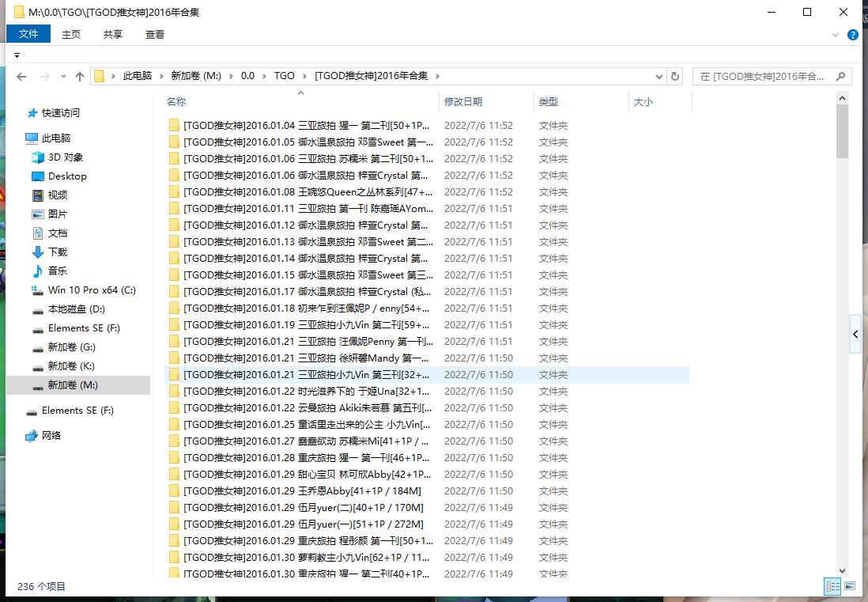Expand the ribbon with the chevron
This screenshot has width=868, height=602.
pos(836,35)
